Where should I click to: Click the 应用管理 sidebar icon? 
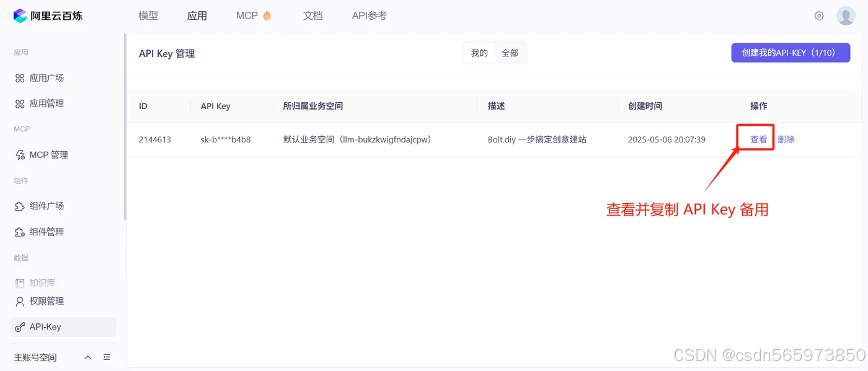20,103
